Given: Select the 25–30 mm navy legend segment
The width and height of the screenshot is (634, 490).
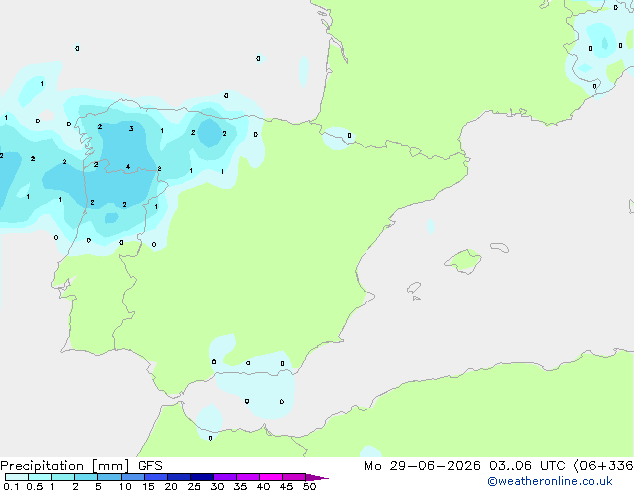Looking at the screenshot, I should 202,477.
